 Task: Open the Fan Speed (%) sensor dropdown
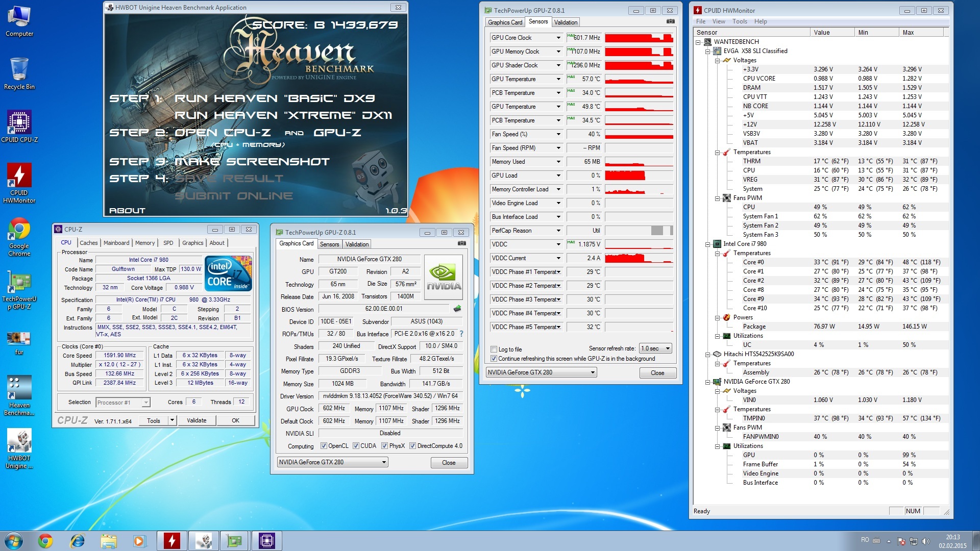tap(558, 134)
